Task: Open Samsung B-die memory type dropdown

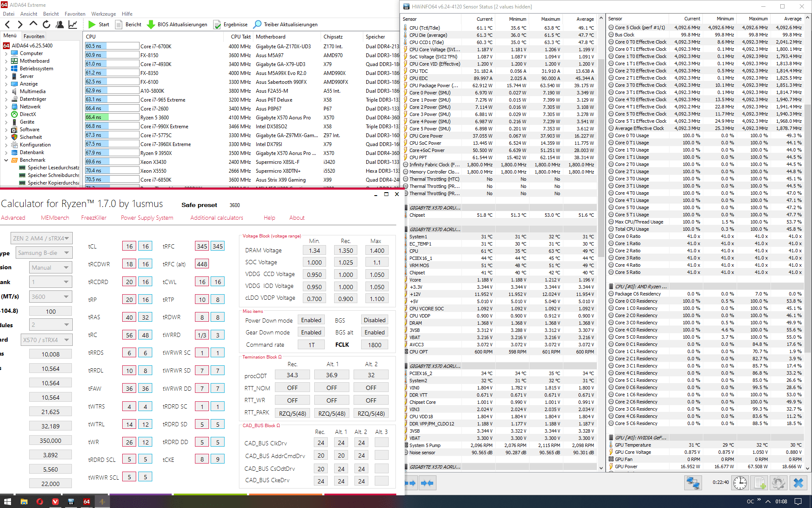Action: pyautogui.click(x=44, y=253)
